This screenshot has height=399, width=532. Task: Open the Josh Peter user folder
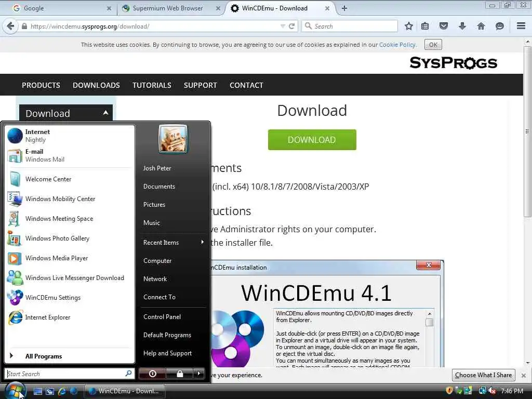click(173, 168)
